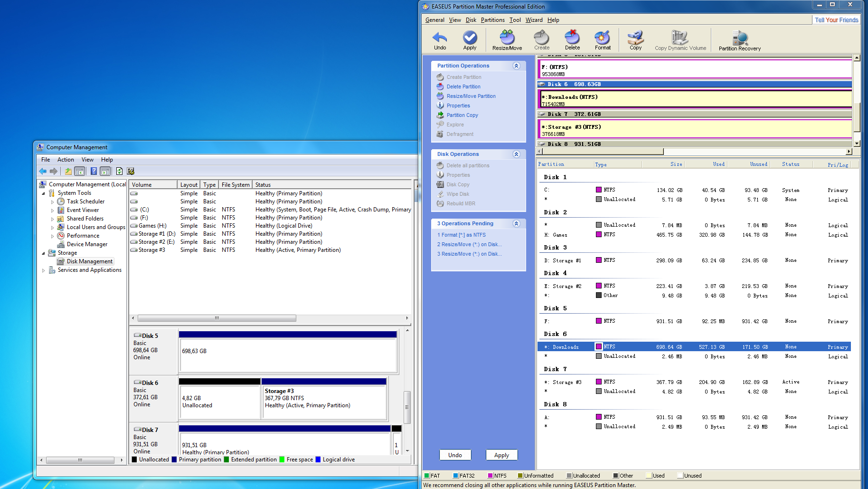Screen dimensions: 868x489
Task: Expand Local Users and Groups node
Action: [52, 228]
